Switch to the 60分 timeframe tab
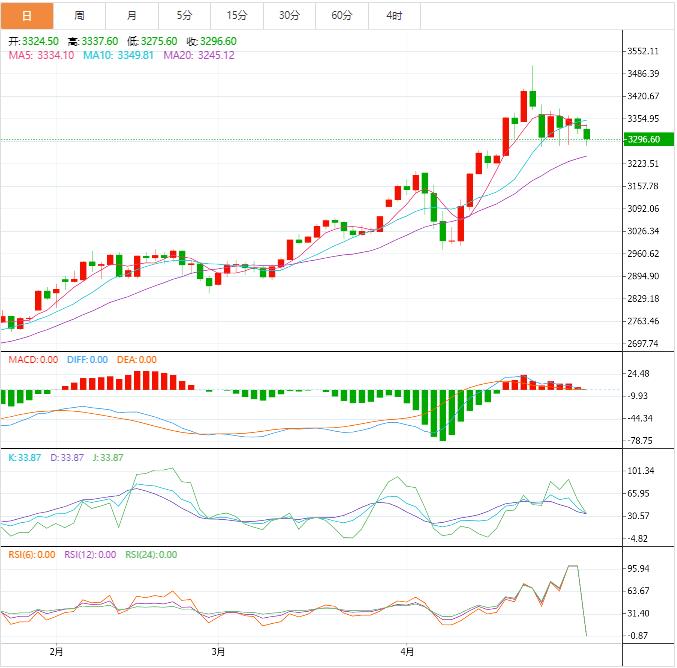Image resolution: width=677 pixels, height=668 pixels. [x=342, y=15]
